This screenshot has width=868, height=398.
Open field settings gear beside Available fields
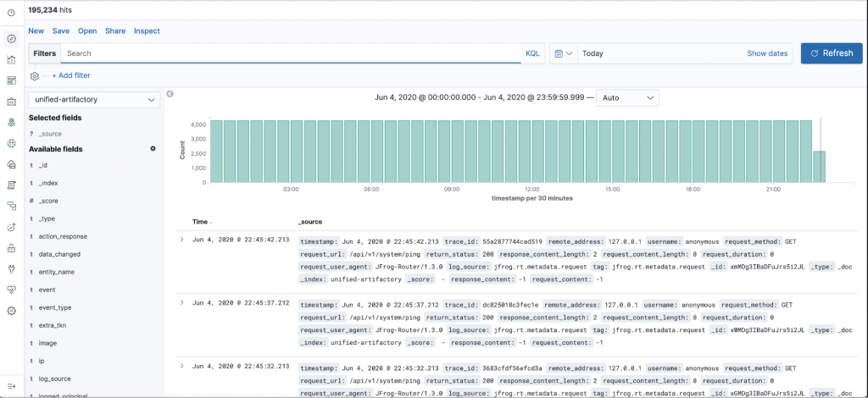[153, 149]
